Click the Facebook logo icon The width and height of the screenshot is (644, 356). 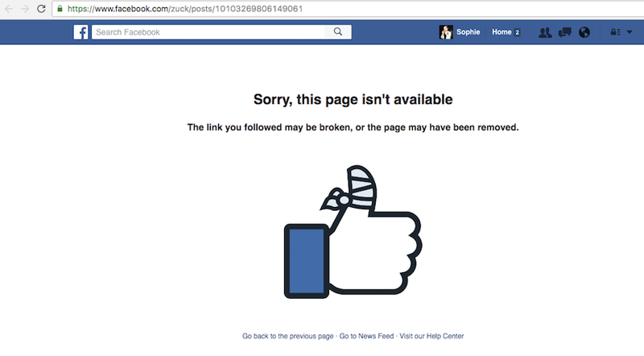81,32
